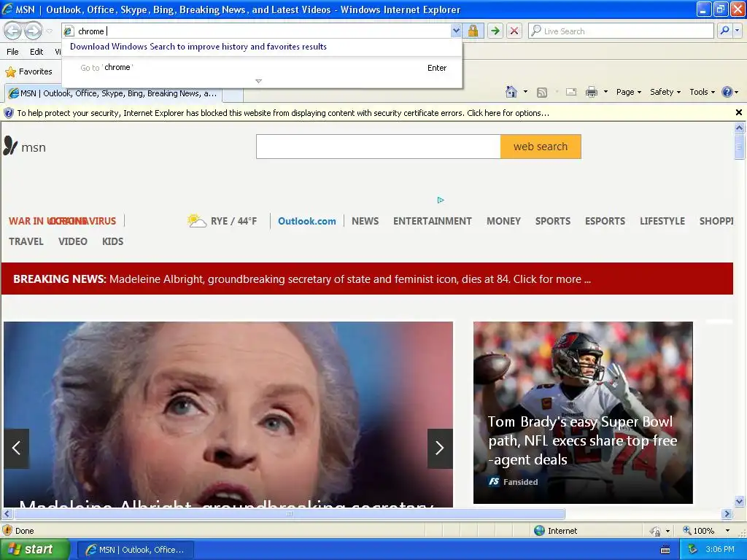Open the RYE 44°F weather link

point(222,221)
